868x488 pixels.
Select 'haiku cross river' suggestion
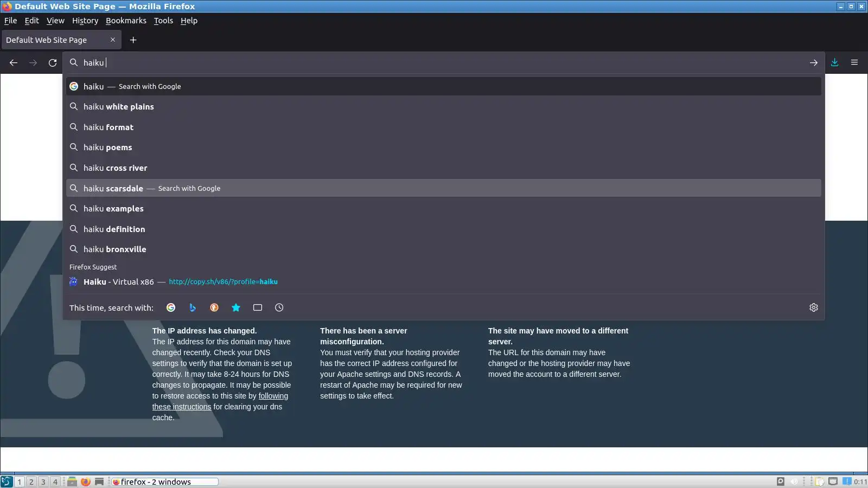coord(444,168)
